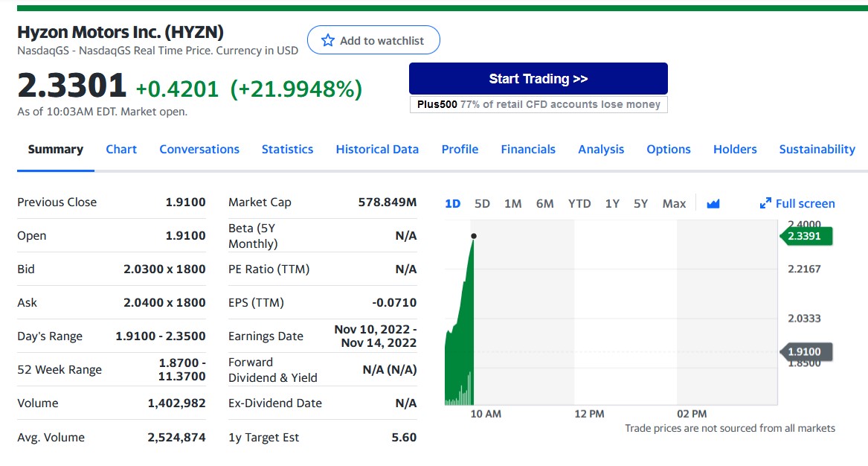Show the Max chart range
Image resolution: width=868 pixels, height=466 pixels.
(x=674, y=203)
